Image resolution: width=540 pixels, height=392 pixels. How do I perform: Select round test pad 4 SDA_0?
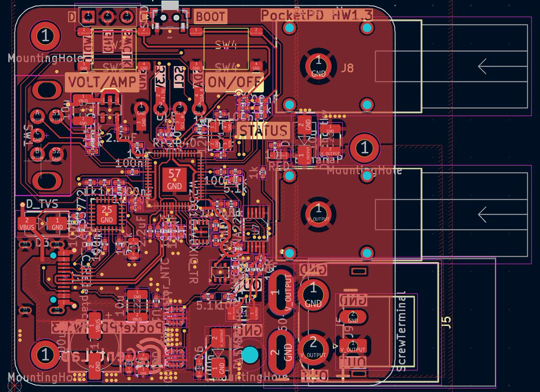tap(198, 109)
